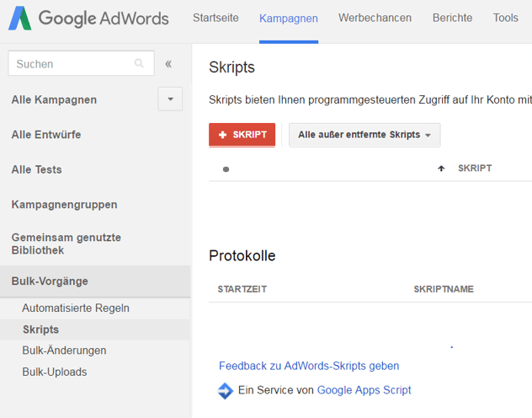Viewport: 532px width, 418px height.
Task: Switch to the Berichte tab
Action: pos(452,18)
